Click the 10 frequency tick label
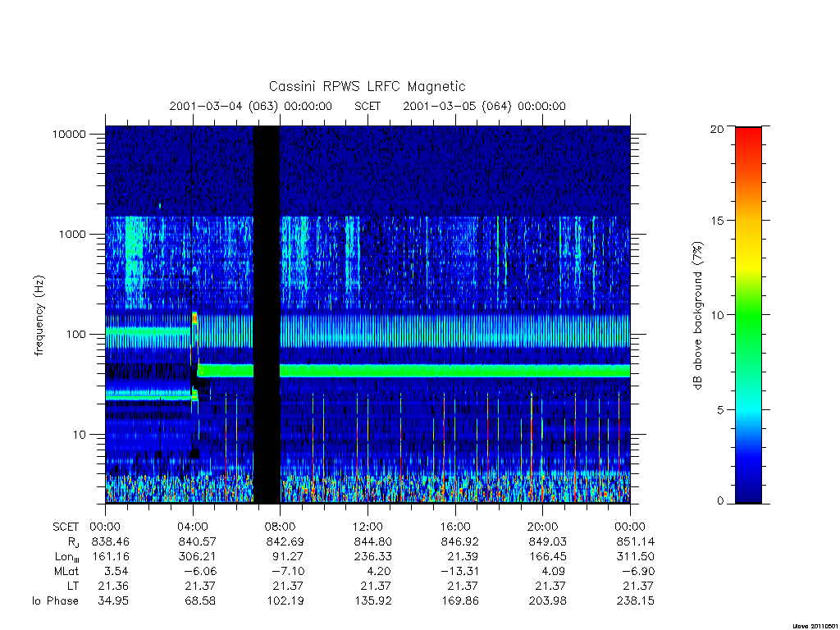 pyautogui.click(x=80, y=435)
